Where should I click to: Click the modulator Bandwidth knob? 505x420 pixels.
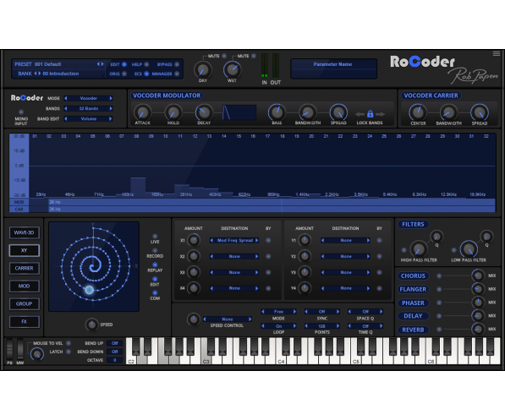[308, 112]
